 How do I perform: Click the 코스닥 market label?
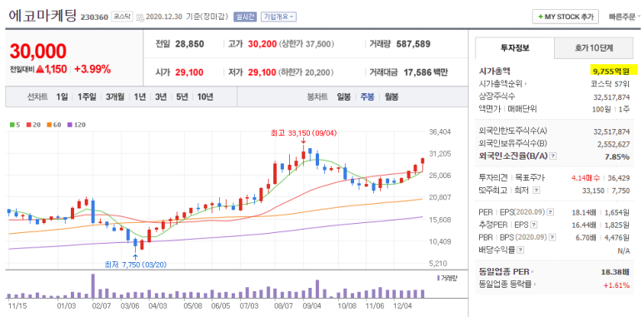click(122, 17)
